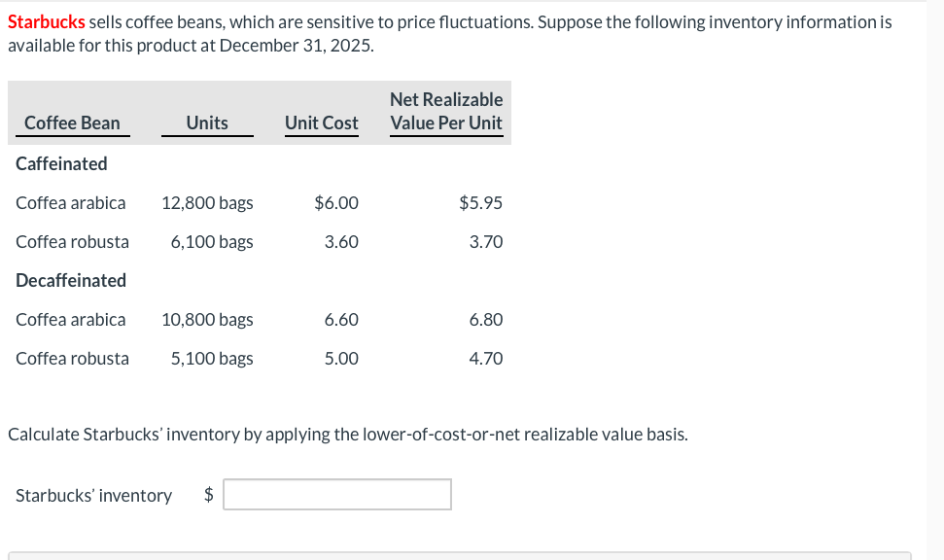The height and width of the screenshot is (560, 944).
Task: Click the Unit Cost column header
Action: [321, 123]
